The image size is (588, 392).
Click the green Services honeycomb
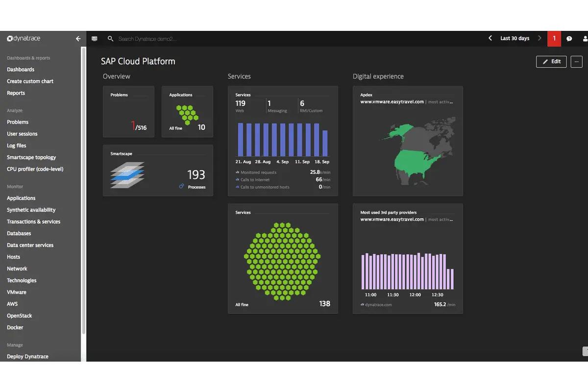pyautogui.click(x=283, y=261)
